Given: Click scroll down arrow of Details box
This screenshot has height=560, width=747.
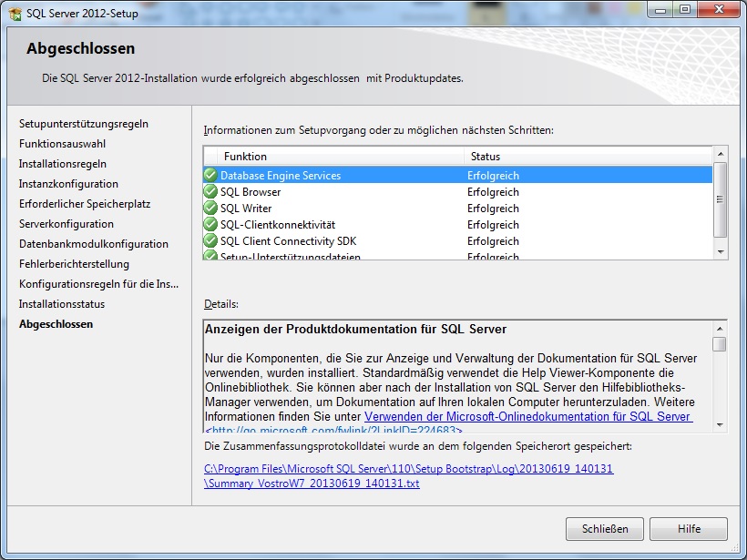Looking at the screenshot, I should 720,424.
